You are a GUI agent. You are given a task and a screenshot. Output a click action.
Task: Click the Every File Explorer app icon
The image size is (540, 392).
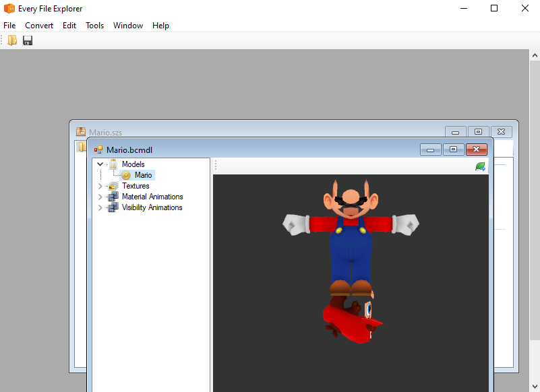(x=9, y=8)
